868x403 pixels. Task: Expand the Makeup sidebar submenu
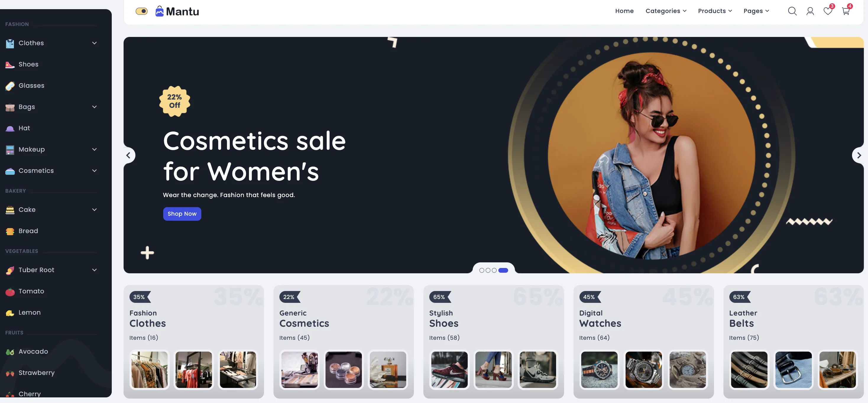94,149
